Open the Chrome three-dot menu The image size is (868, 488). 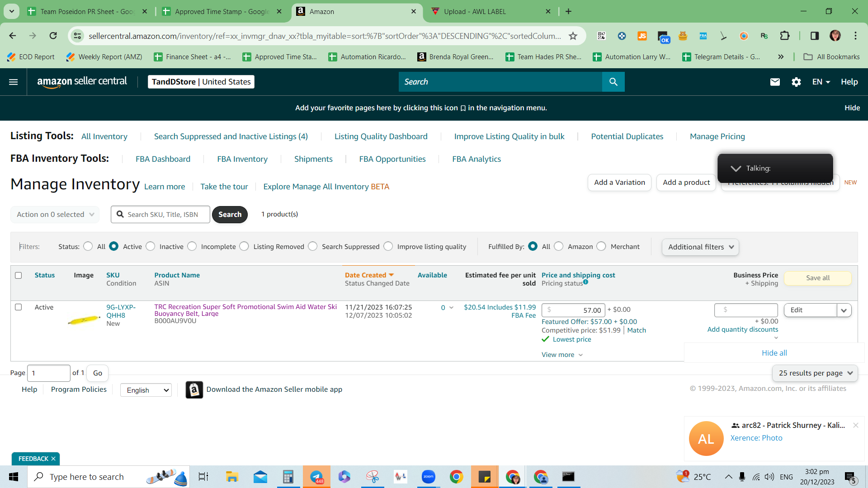pyautogui.click(x=855, y=36)
